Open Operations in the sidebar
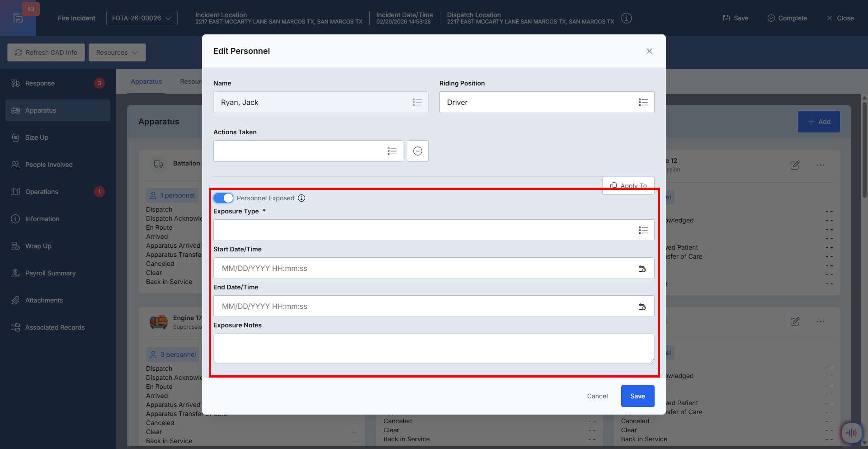Screen dimensions: 868x449 (x=42, y=192)
